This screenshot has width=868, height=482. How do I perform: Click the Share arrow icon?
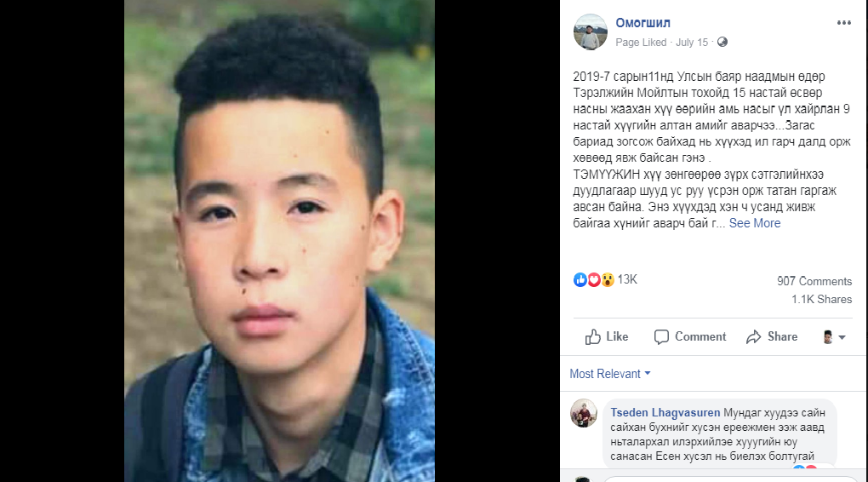click(753, 337)
